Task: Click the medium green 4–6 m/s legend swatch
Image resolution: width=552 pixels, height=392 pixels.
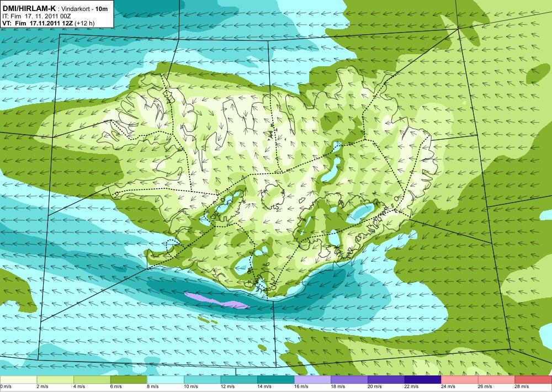Action: 92,380
